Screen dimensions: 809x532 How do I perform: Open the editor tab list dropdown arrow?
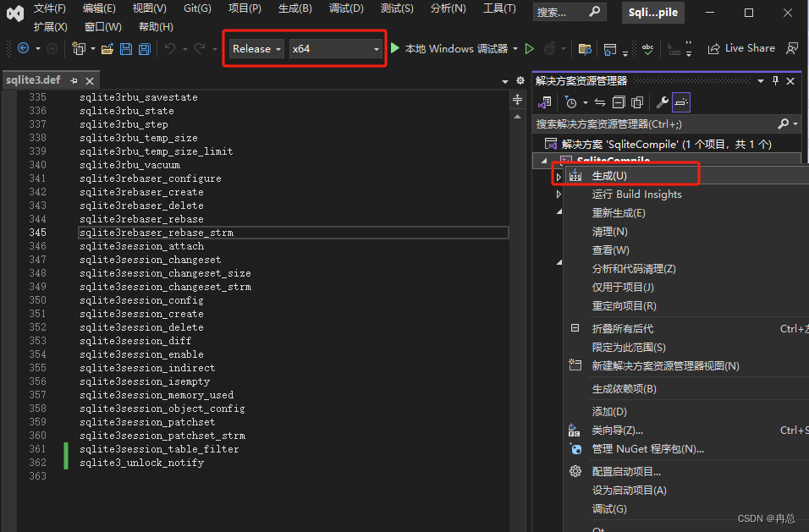pyautogui.click(x=505, y=81)
